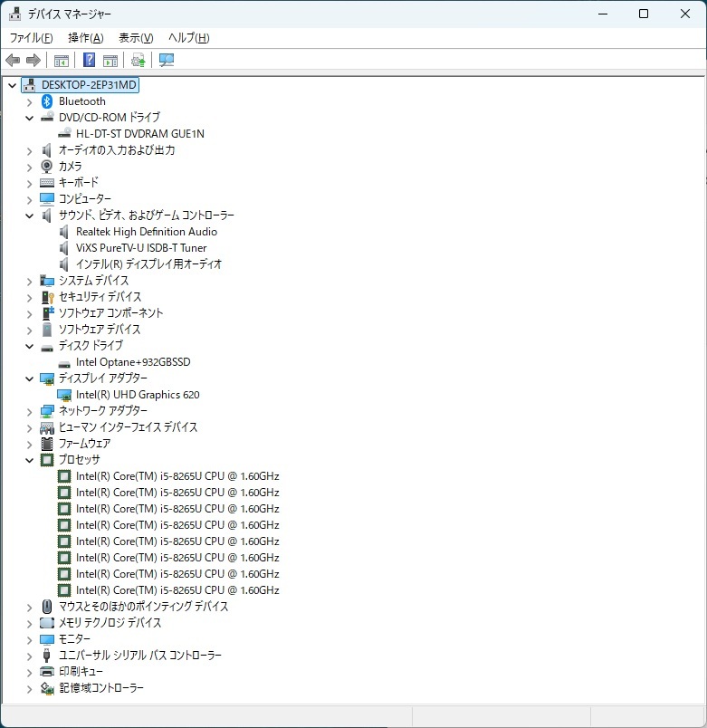This screenshot has width=707, height=728.
Task: Collapse the ディスプレイ アダプター category
Action: (x=29, y=378)
